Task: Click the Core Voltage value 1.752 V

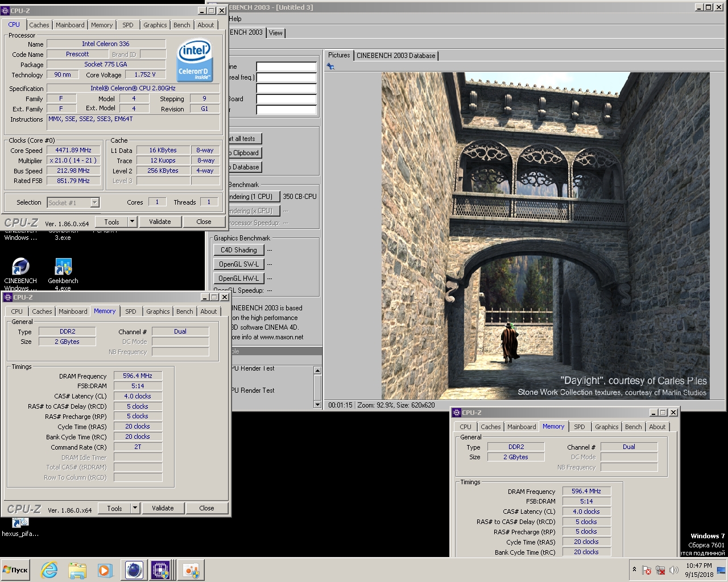Action: point(145,74)
